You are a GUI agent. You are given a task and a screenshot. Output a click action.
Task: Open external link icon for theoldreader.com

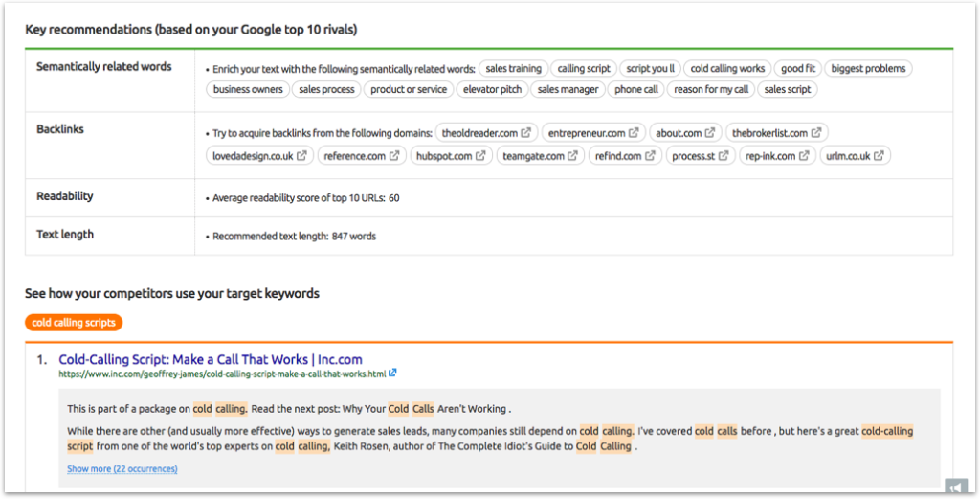tap(526, 133)
